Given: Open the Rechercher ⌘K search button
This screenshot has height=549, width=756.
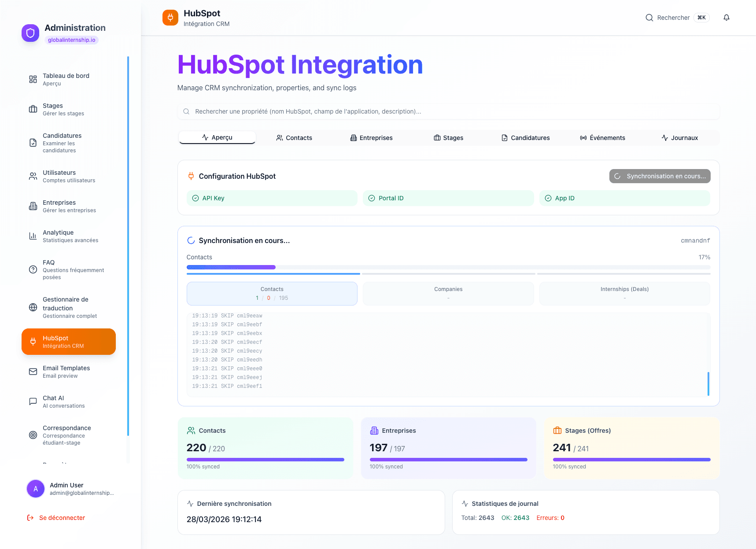Looking at the screenshot, I should 677,18.
